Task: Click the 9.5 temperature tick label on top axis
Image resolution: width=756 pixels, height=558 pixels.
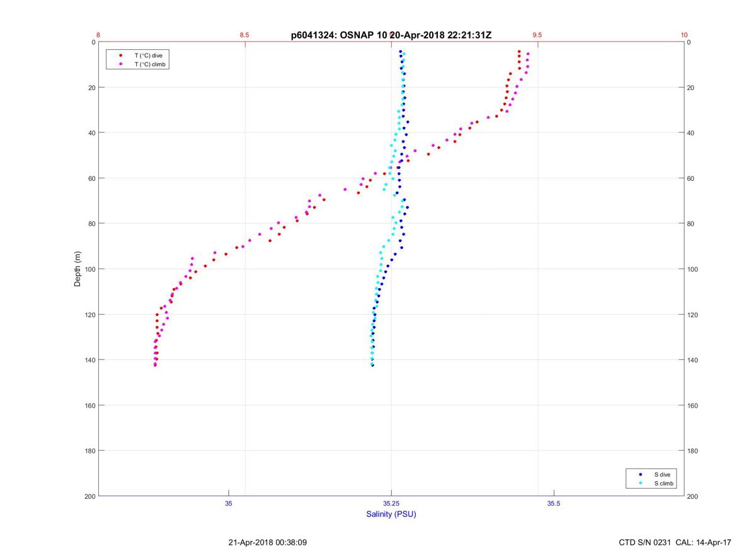Action: [x=537, y=35]
